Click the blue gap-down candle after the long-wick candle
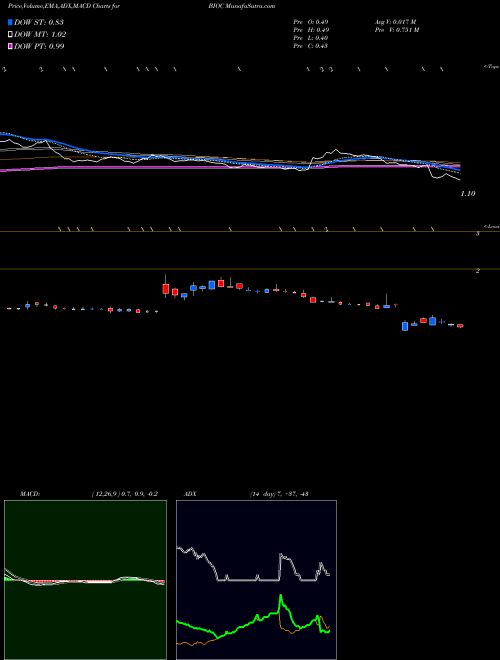The width and height of the screenshot is (500, 660). (x=405, y=326)
